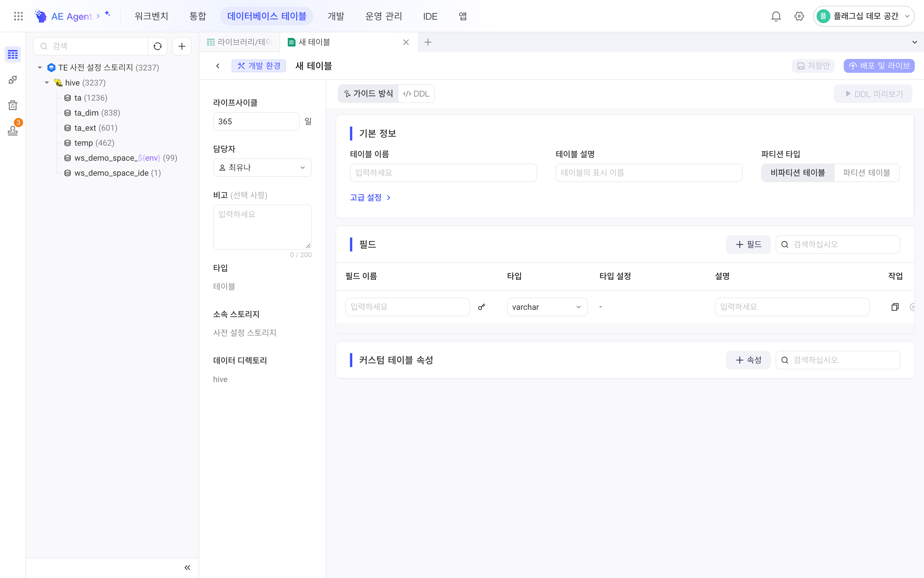Click the 저장만 save button
This screenshot has width=924, height=578.
coord(813,66)
